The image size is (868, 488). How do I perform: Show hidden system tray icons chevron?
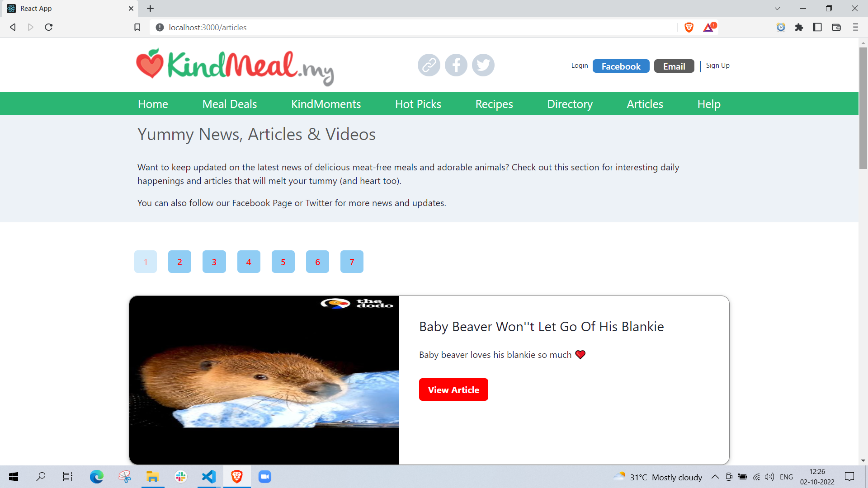pyautogui.click(x=715, y=477)
